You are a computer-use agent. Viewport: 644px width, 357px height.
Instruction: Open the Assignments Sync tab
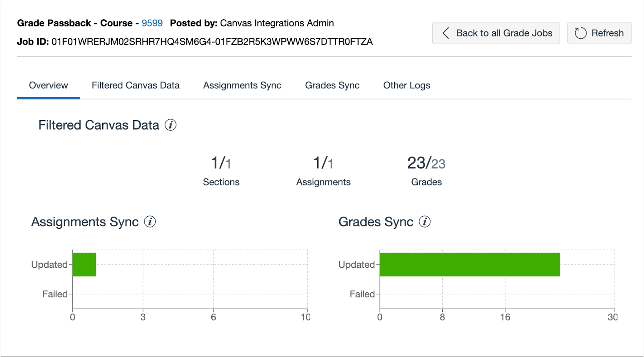(242, 85)
